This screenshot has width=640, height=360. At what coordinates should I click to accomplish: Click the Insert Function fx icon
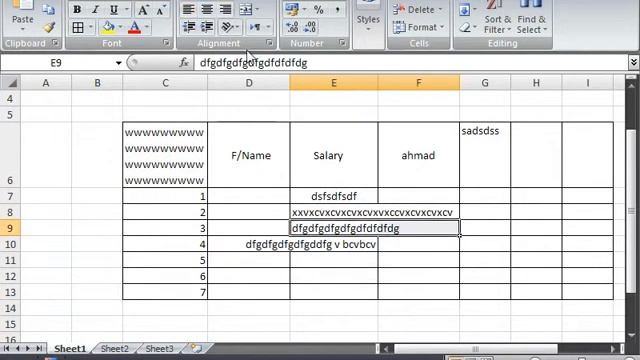[x=184, y=63]
